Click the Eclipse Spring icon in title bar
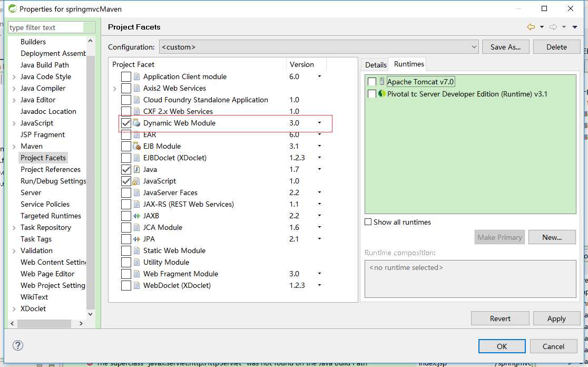The height and width of the screenshot is (367, 588). click(13, 8)
